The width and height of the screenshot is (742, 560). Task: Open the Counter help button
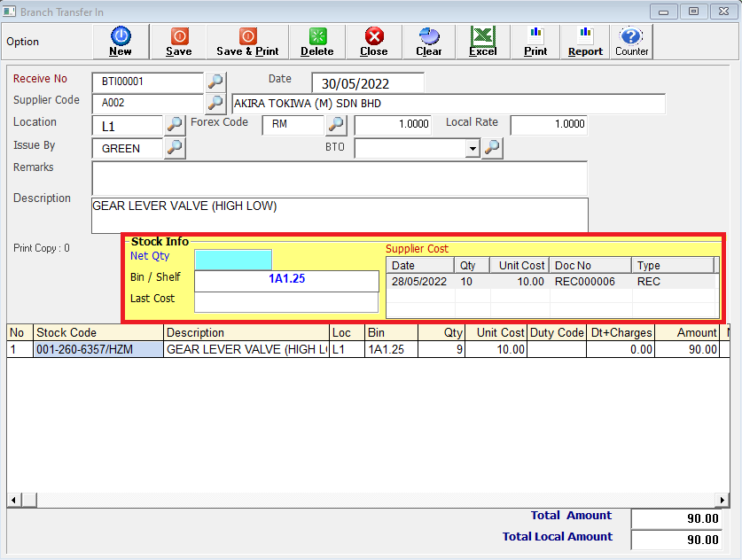tap(631, 42)
